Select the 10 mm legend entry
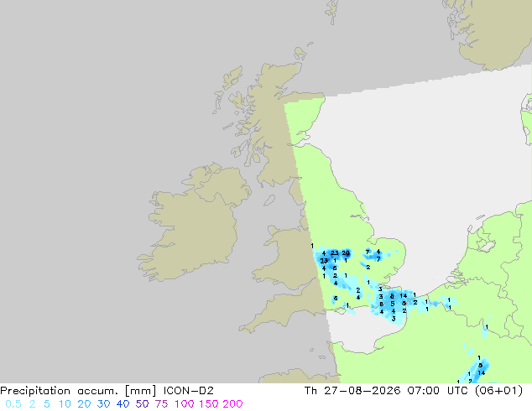 65,404
